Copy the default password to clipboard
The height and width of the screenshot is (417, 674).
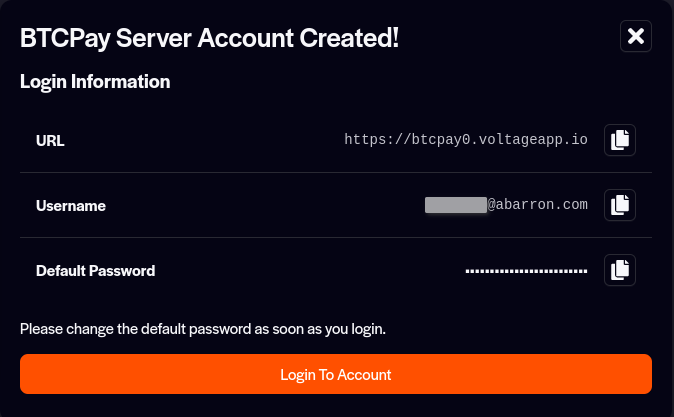pos(619,270)
